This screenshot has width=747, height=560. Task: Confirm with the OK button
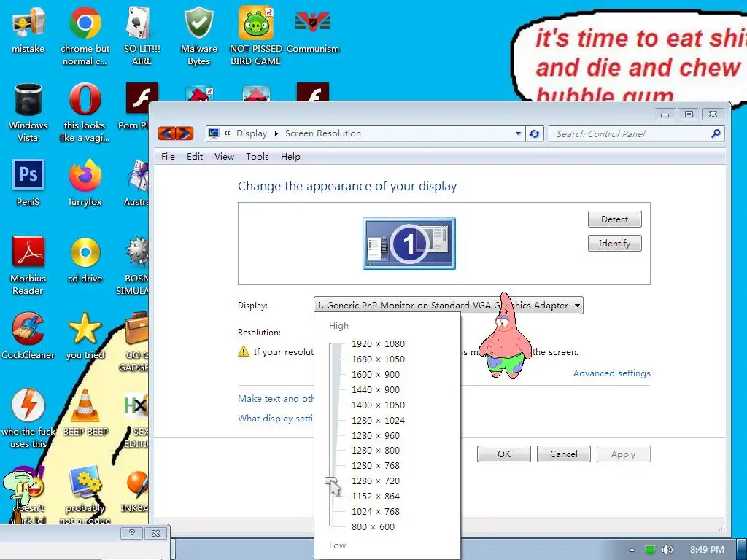(504, 454)
